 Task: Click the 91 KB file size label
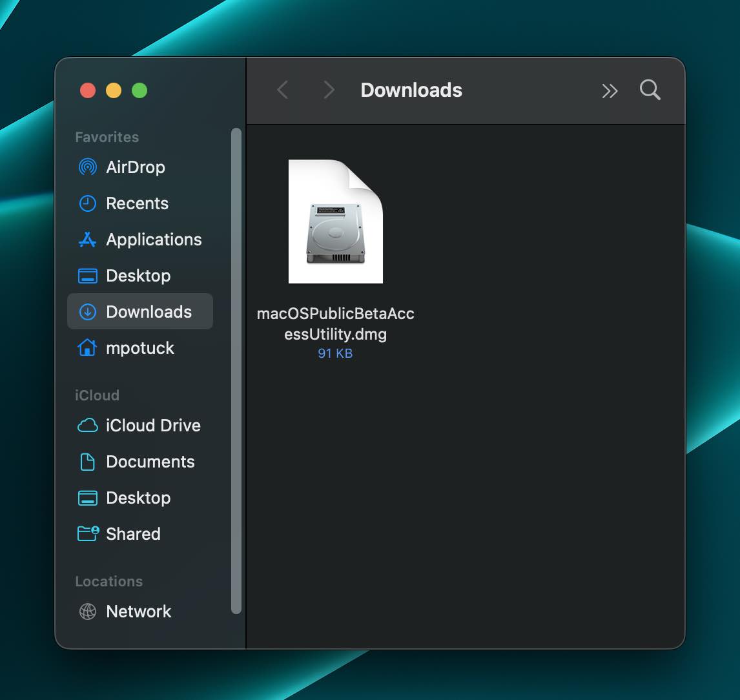335,353
